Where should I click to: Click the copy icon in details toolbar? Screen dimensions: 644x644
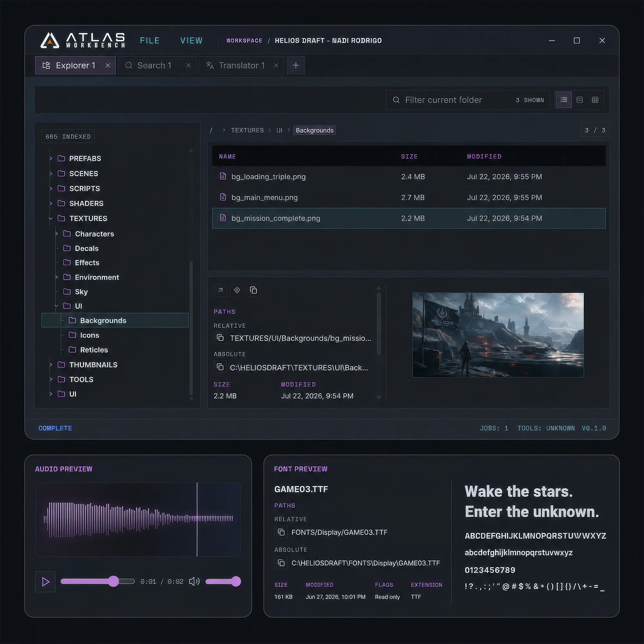click(x=254, y=290)
